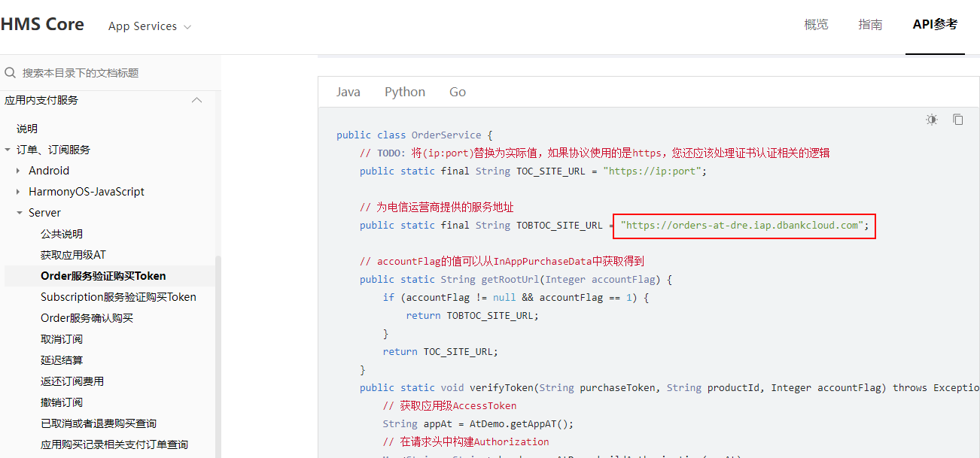Open the 概览 top navigation tab
This screenshot has height=458, width=980.
tap(816, 25)
